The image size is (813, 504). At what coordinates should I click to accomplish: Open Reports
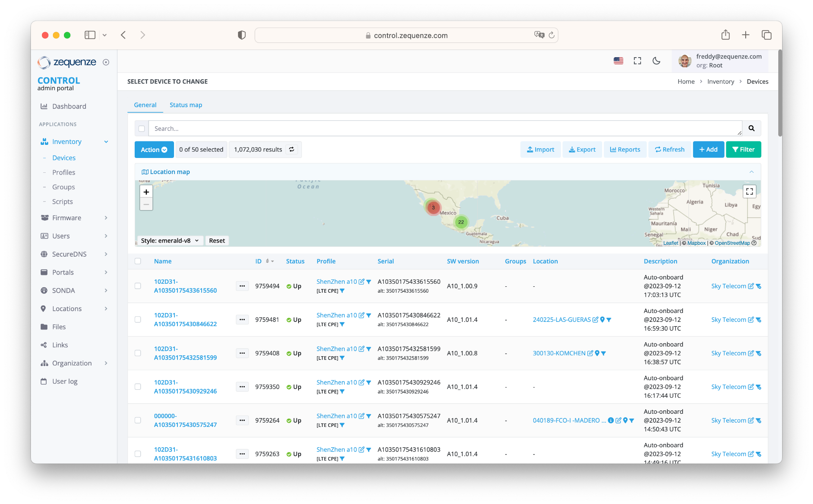click(x=625, y=150)
